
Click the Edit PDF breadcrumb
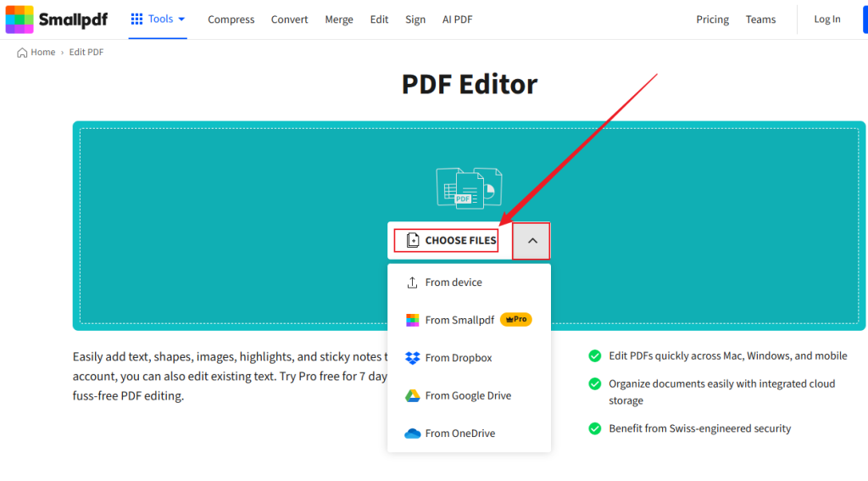86,52
